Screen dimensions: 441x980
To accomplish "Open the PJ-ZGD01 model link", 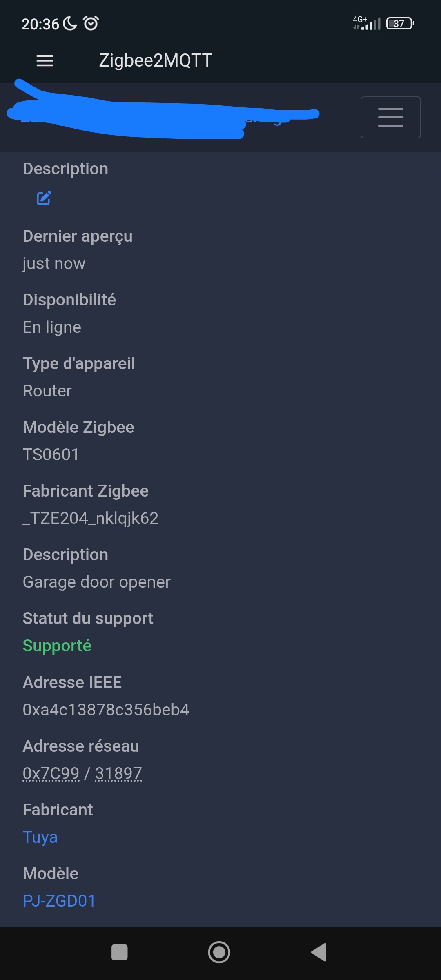I will pyautogui.click(x=59, y=900).
